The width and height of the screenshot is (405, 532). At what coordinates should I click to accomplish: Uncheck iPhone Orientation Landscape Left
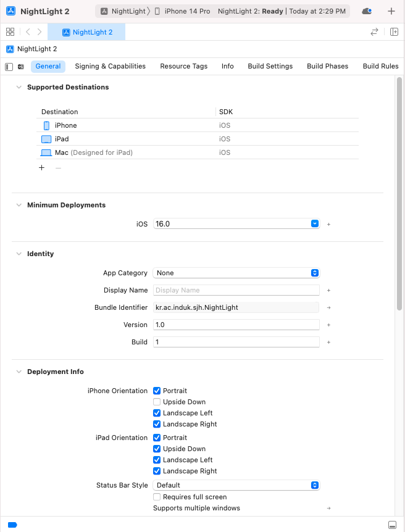157,414
